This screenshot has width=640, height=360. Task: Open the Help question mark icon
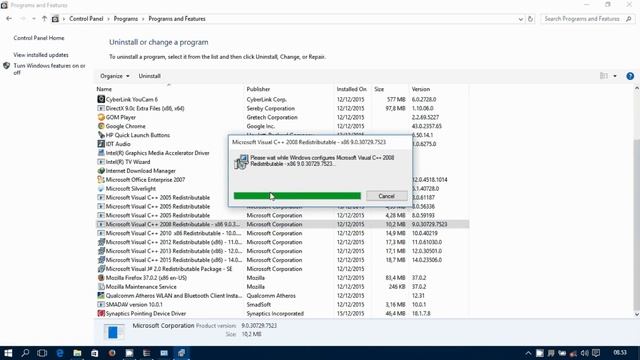coord(630,76)
